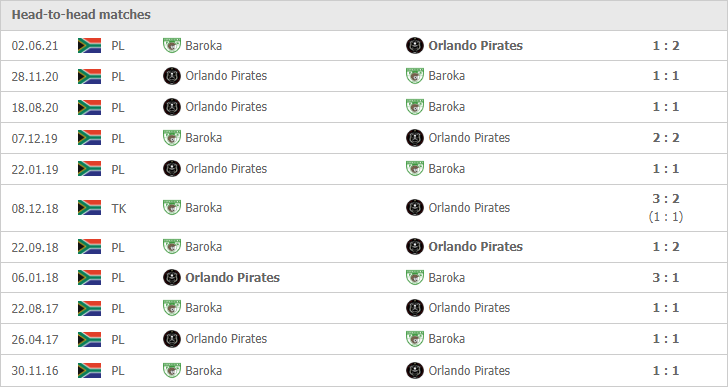Viewport: 728px width, 387px height.
Task: Click PL league label in 06.01.18 row
Action: point(117,277)
